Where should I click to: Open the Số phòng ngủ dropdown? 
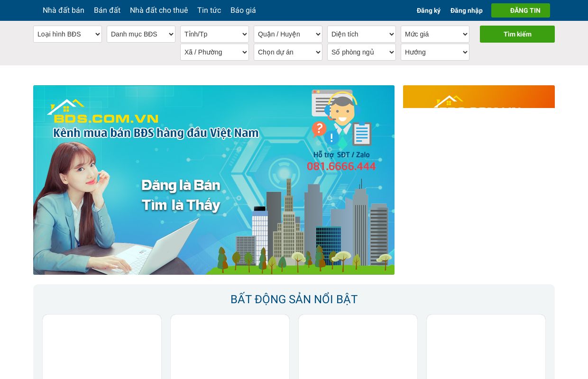(361, 52)
